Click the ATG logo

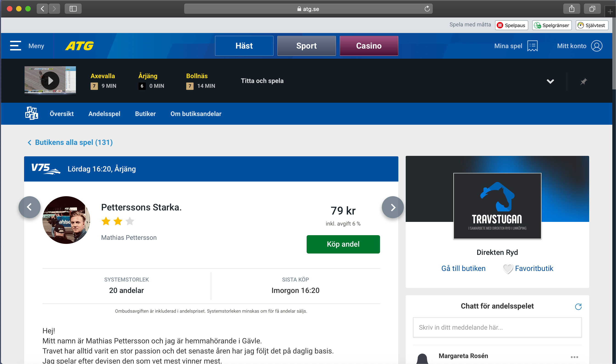[x=80, y=46]
